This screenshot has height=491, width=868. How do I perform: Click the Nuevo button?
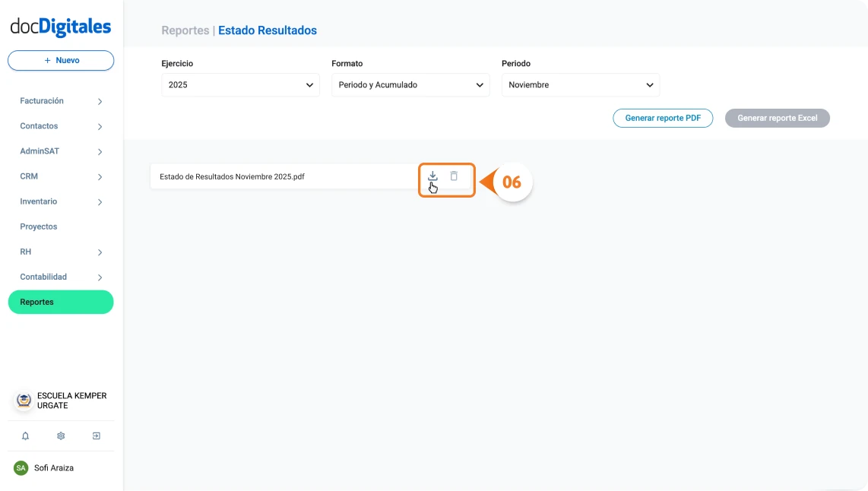pos(61,61)
